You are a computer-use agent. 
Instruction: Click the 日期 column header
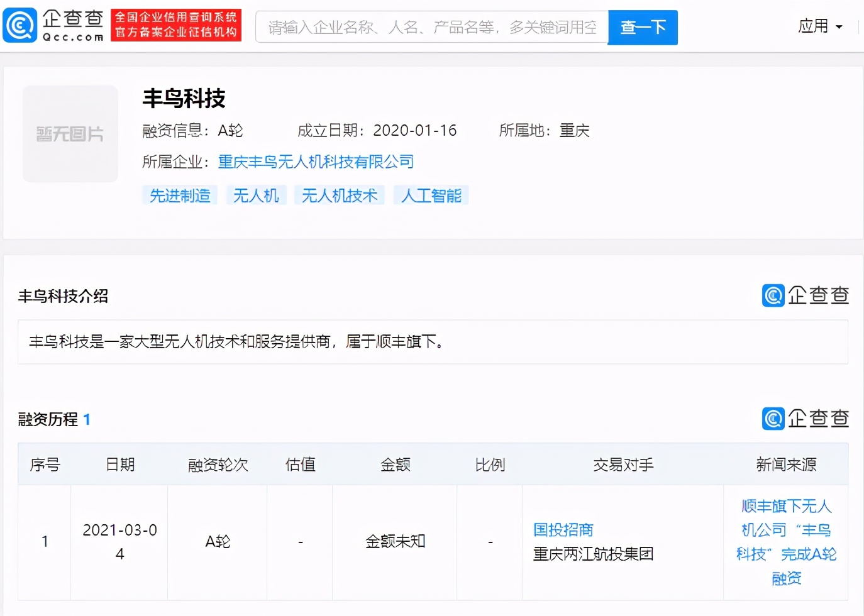pyautogui.click(x=120, y=465)
